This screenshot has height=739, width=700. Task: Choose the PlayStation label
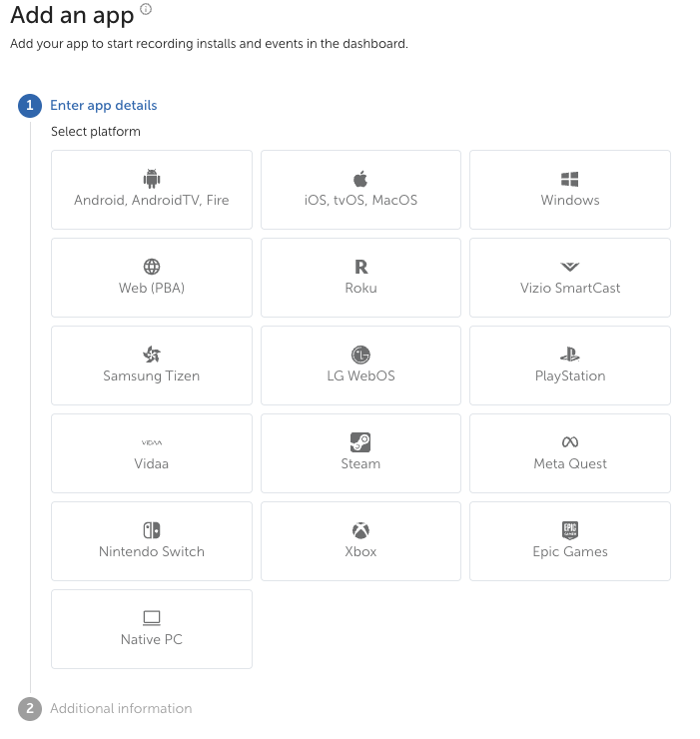(x=570, y=376)
